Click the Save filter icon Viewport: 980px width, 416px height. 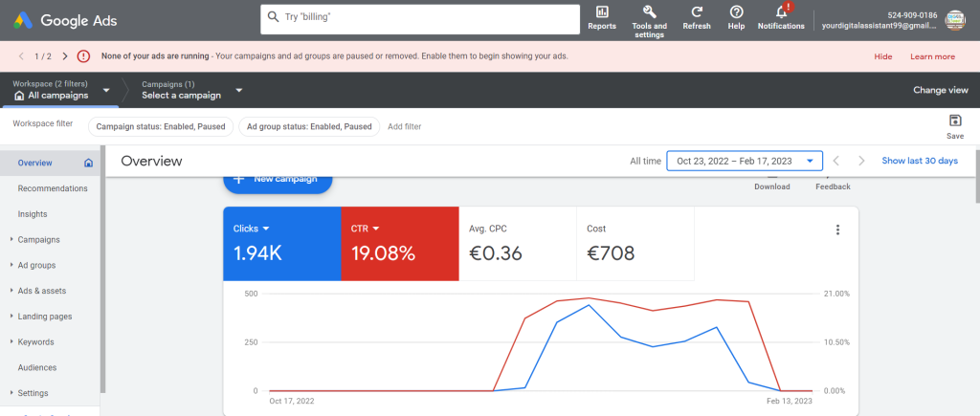[954, 121]
